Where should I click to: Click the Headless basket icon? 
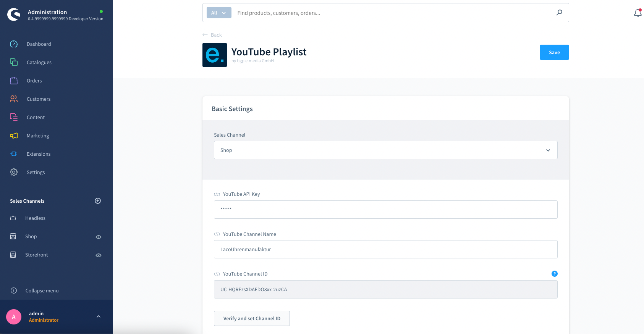pyautogui.click(x=13, y=218)
